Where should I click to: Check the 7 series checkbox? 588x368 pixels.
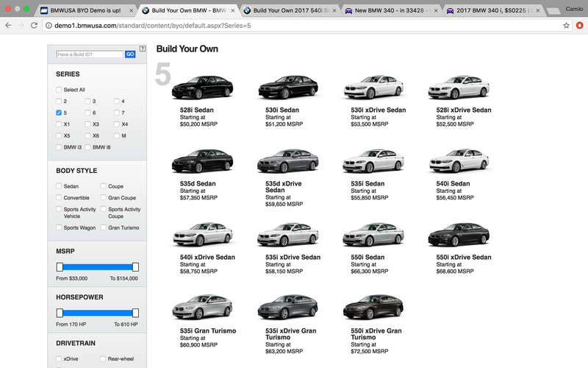coord(117,113)
